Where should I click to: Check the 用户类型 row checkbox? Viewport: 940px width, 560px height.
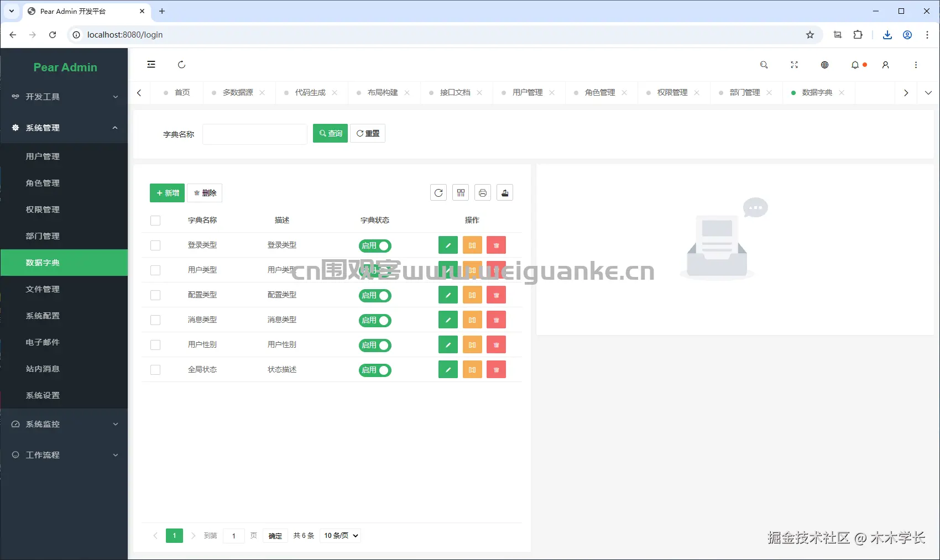[155, 270]
